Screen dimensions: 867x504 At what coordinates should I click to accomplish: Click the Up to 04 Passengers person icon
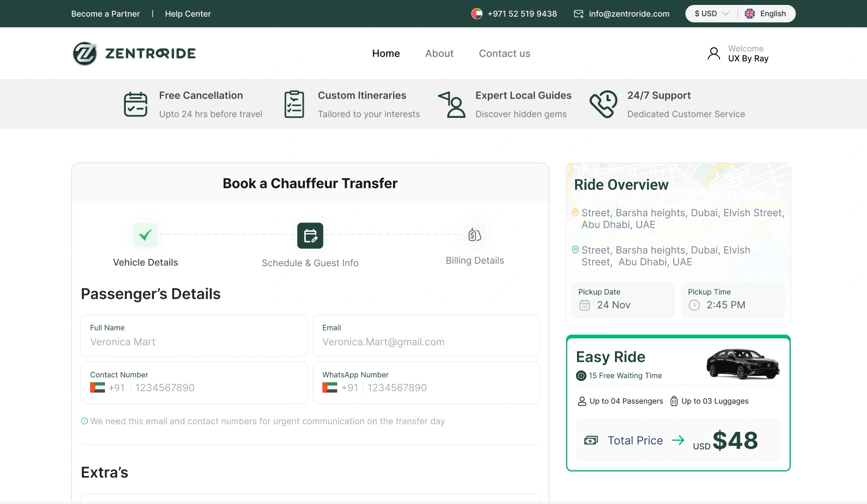pos(582,401)
